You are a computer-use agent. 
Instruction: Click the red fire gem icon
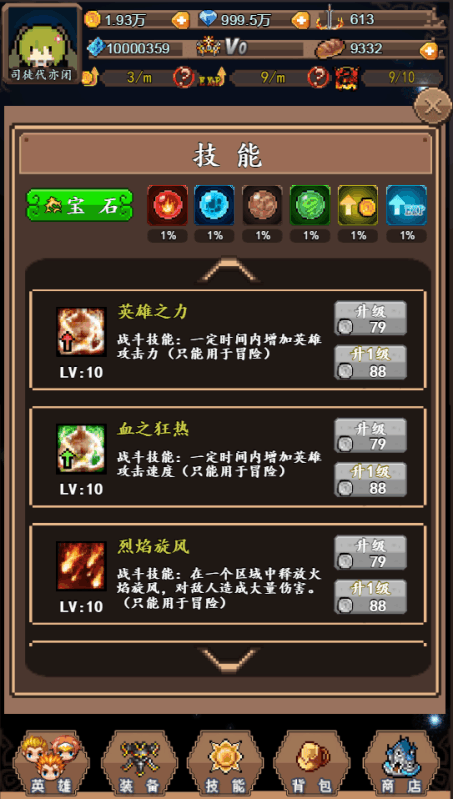tap(168, 205)
